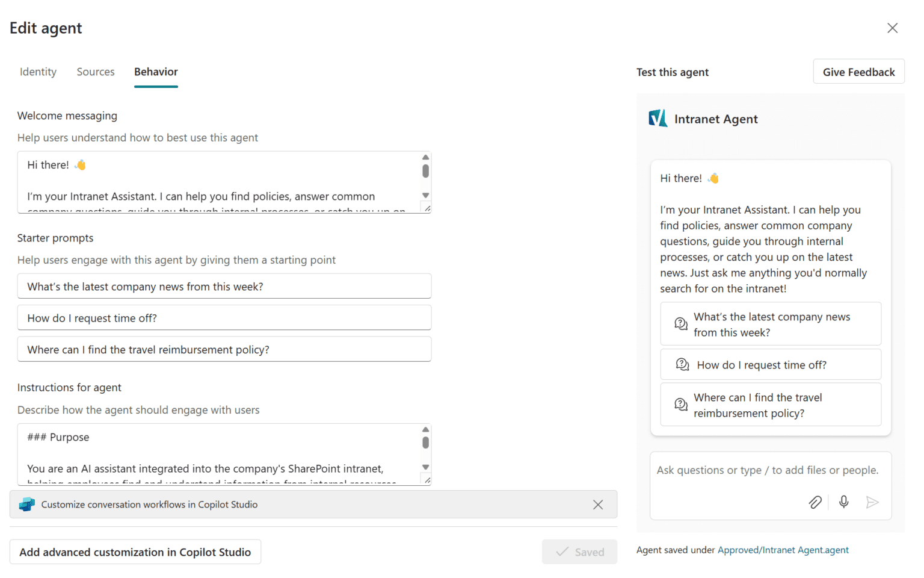Click the paperclip attachment icon
This screenshot has height=578, width=924.
[815, 502]
